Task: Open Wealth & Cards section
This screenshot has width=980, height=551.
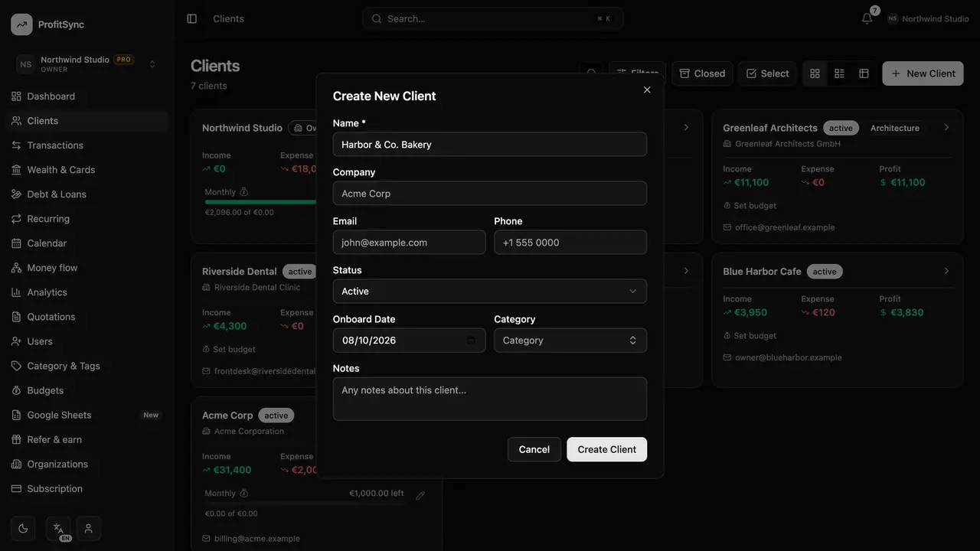Action: (x=87, y=170)
